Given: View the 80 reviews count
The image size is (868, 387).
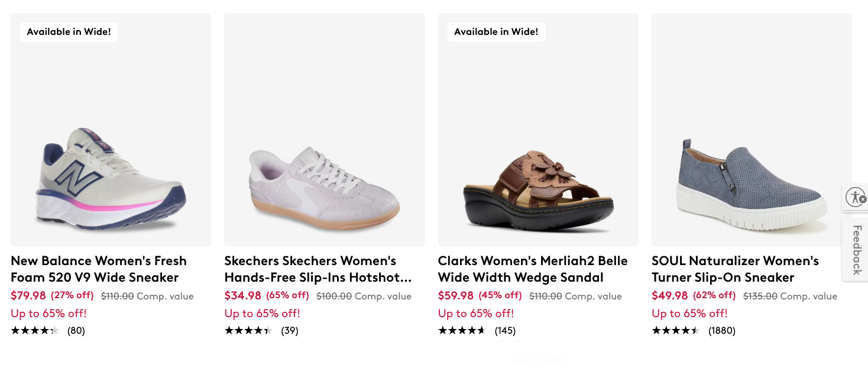Looking at the screenshot, I should [76, 331].
